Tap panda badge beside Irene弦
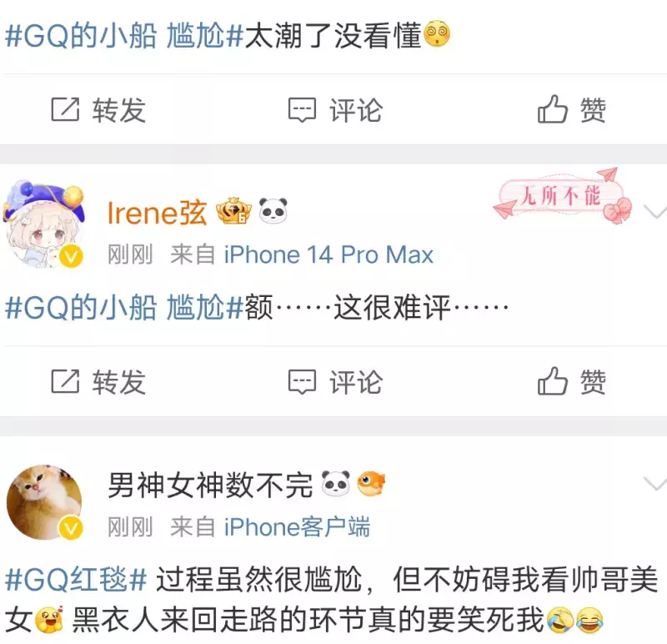 pos(273,210)
